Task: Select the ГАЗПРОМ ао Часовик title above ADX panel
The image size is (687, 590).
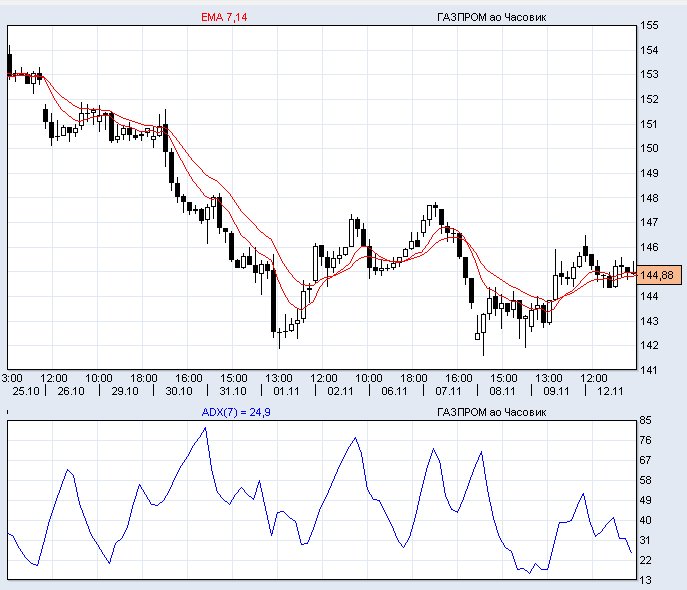Action: [492, 412]
